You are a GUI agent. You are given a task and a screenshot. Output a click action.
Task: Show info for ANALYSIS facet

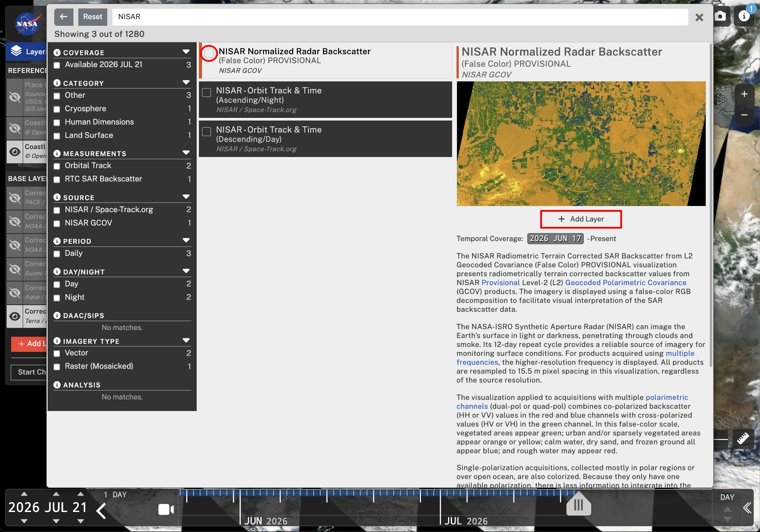[x=57, y=385]
